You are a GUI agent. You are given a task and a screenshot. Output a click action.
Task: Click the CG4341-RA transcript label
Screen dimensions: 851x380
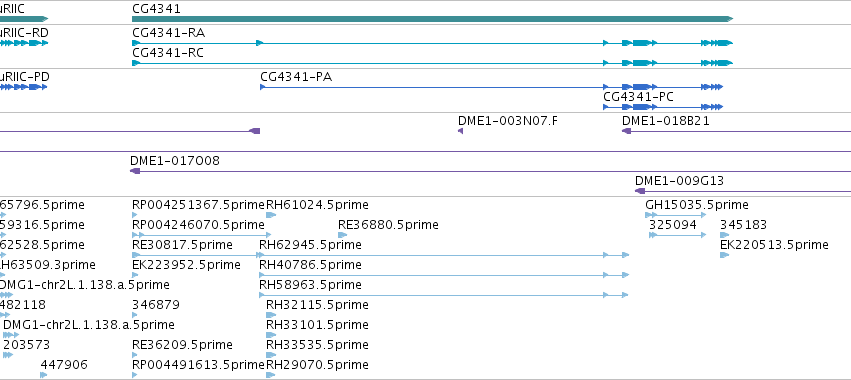pos(168,33)
